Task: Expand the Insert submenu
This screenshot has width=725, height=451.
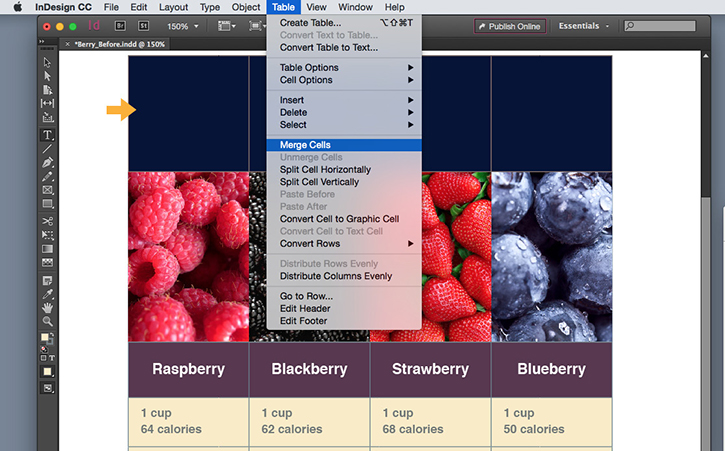Action: tap(344, 100)
